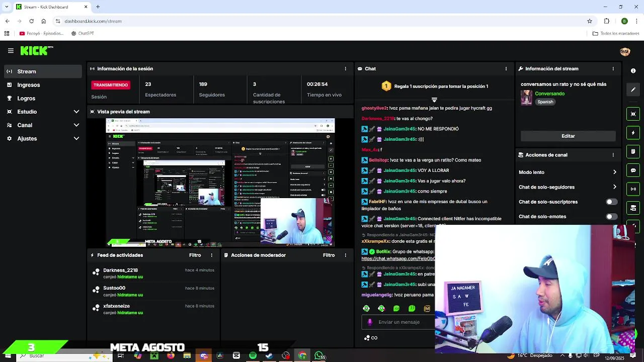Go to Logros in the sidebar

[43, 99]
